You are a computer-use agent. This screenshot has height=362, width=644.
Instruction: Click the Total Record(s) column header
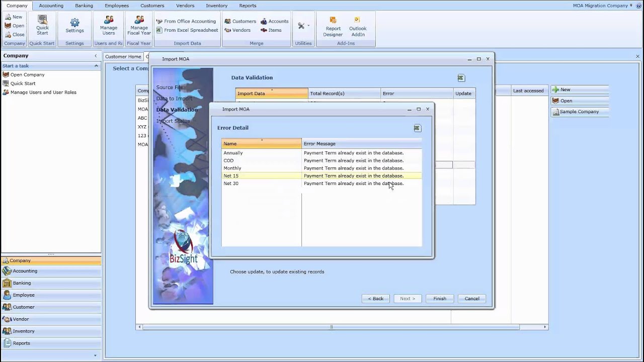click(344, 94)
